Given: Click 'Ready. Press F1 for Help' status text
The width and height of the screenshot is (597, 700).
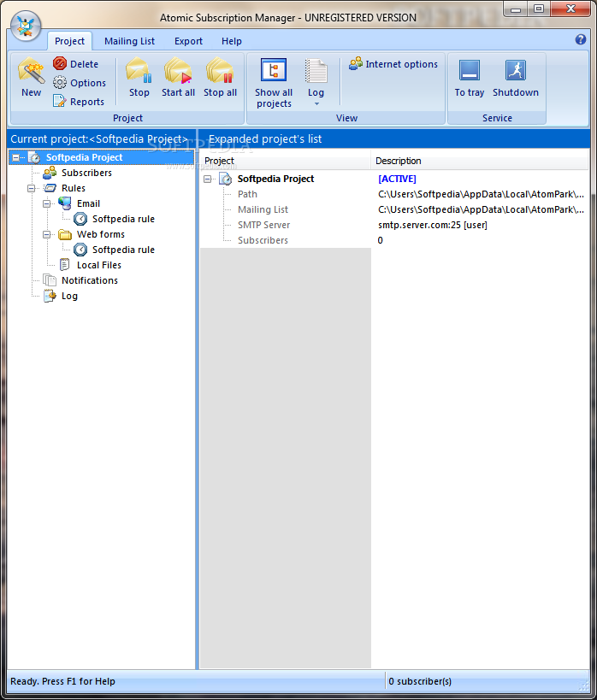Looking at the screenshot, I should (x=63, y=681).
